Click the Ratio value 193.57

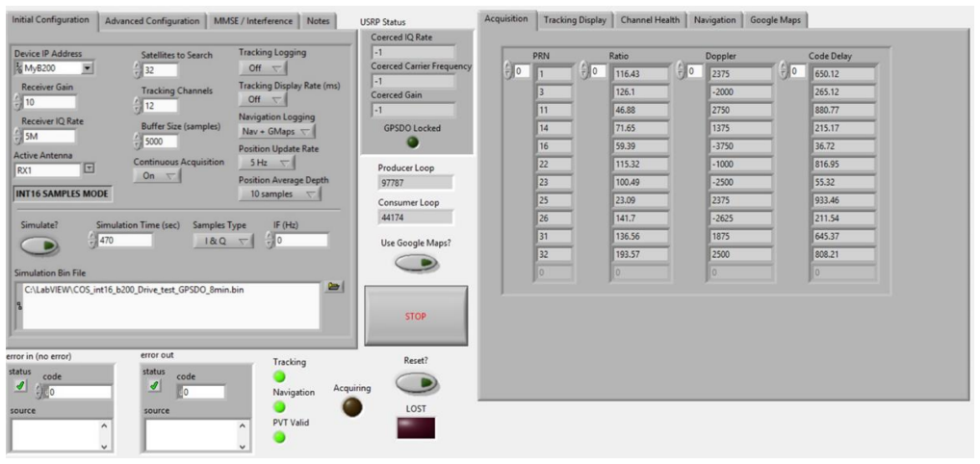(x=640, y=255)
